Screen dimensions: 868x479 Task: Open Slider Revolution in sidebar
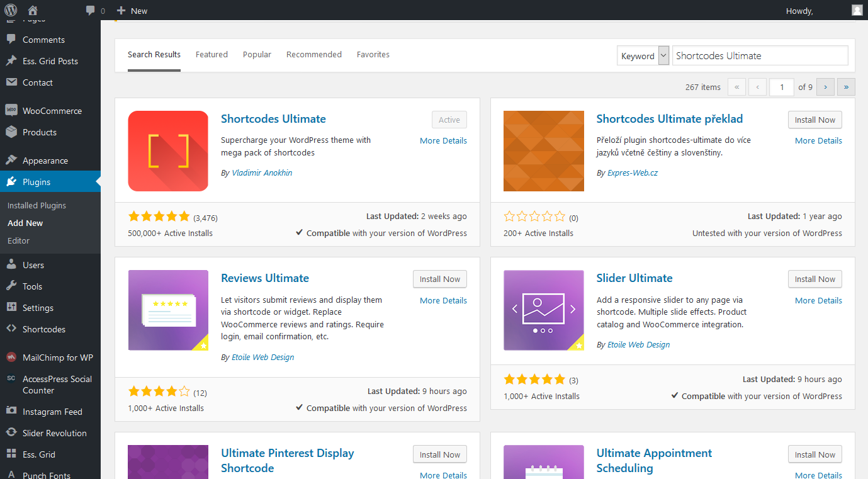click(54, 433)
